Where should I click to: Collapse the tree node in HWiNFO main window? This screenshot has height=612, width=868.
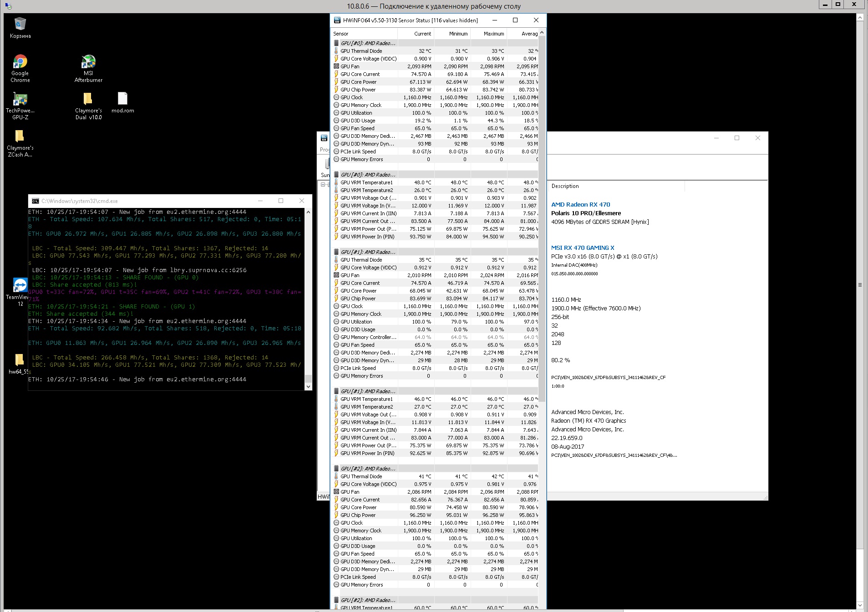point(323,185)
